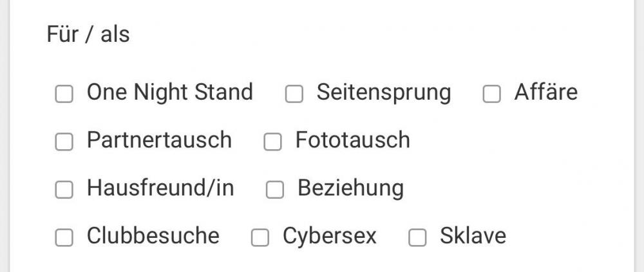Click the "Sklave" label text
Viewport: 644px width, 272px height.
click(473, 236)
